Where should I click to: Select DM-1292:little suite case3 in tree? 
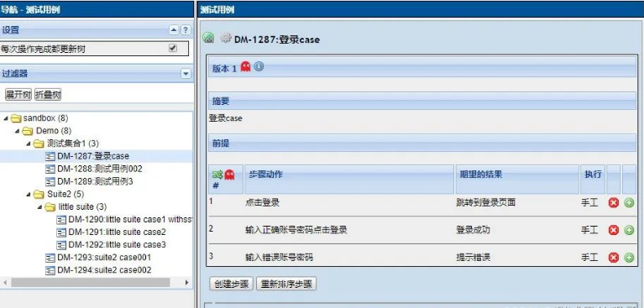[117, 245]
